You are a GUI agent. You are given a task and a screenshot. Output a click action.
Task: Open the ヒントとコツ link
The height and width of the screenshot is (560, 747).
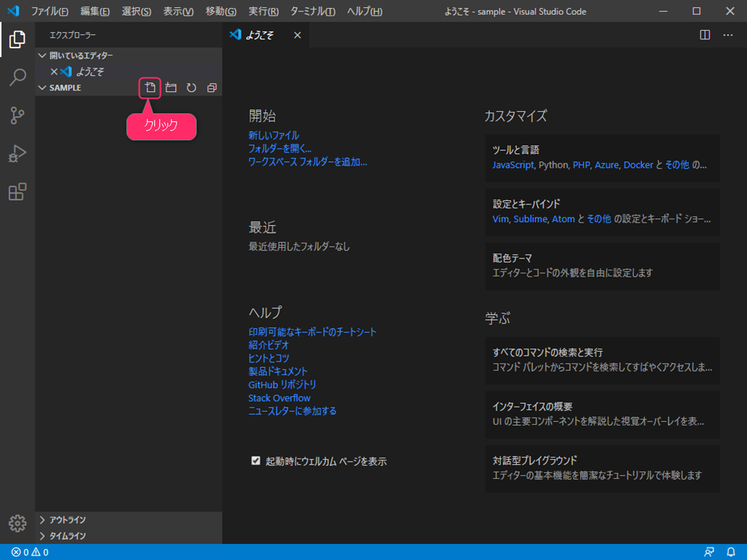pos(269,358)
